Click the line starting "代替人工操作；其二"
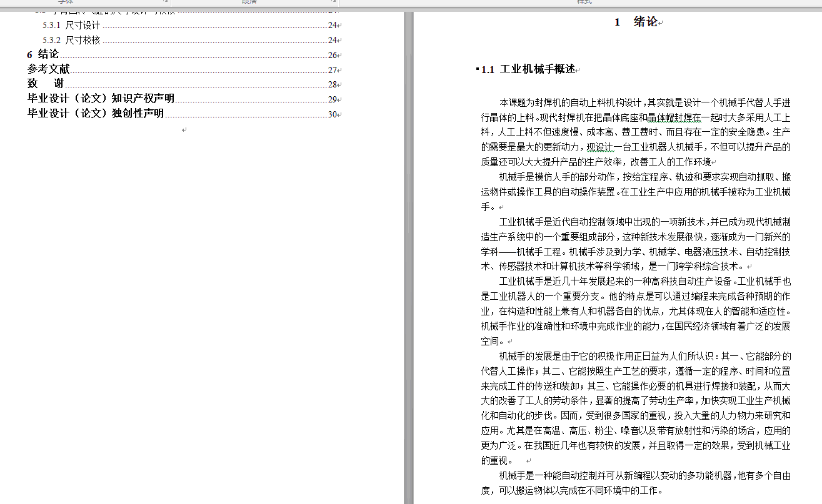822x504 pixels. (x=636, y=371)
